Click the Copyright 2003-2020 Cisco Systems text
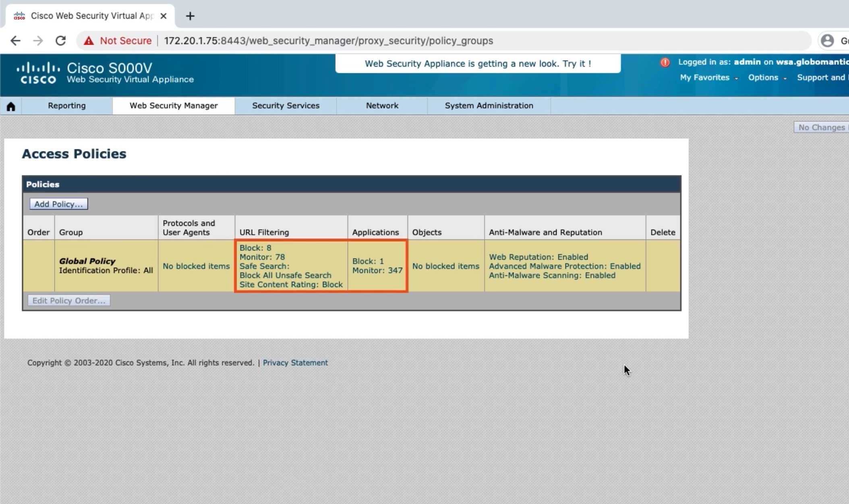Viewport: 849px width, 504px height. (x=141, y=363)
